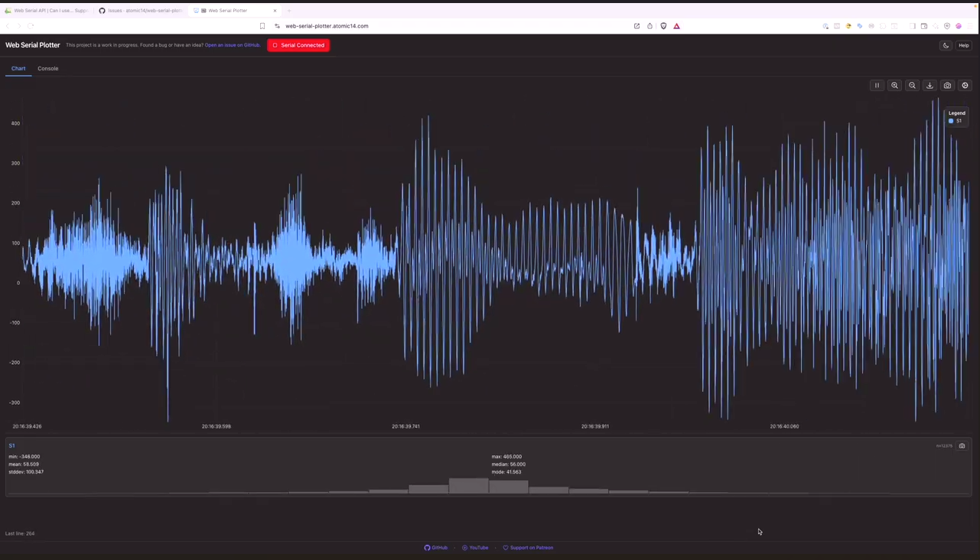980x560 pixels.
Task: Zoom out of the chart
Action: (x=912, y=86)
